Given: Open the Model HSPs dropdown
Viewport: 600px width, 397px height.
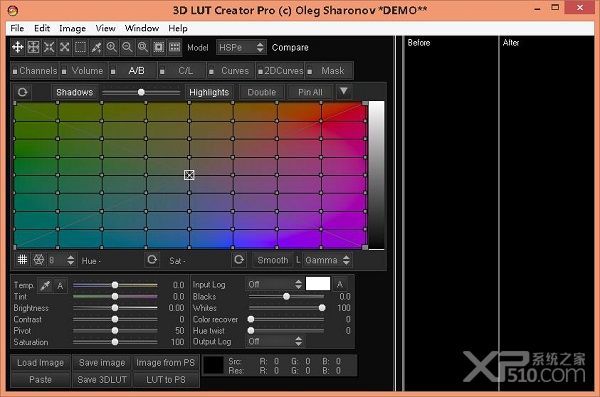Looking at the screenshot, I should click(x=241, y=47).
